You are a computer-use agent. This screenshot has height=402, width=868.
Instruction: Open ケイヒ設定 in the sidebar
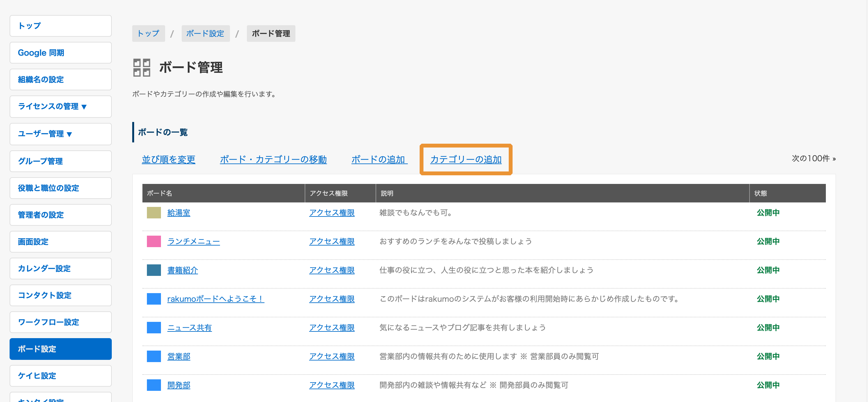61,376
